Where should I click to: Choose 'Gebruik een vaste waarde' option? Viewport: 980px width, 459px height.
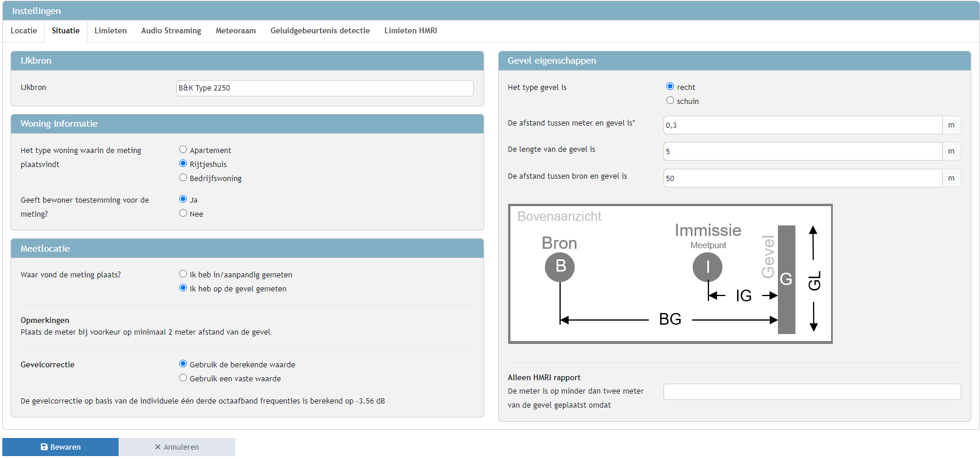(183, 378)
